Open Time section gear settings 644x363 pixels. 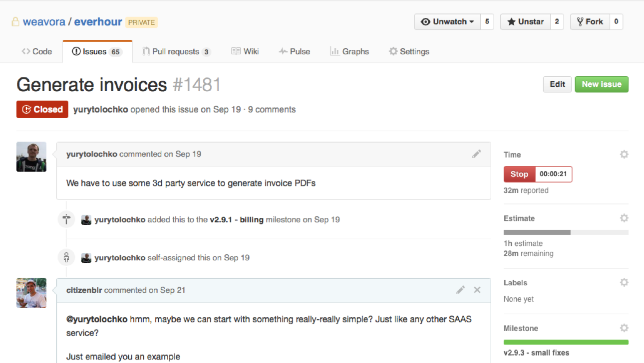tap(624, 155)
